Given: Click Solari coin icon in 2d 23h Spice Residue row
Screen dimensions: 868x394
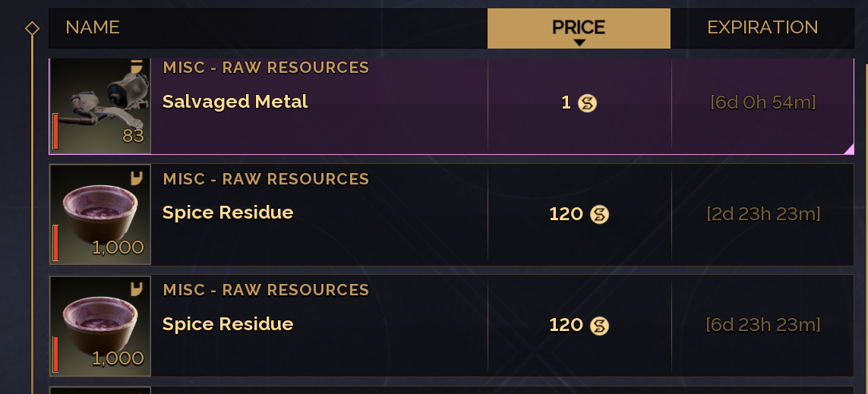Looking at the screenshot, I should pyautogui.click(x=599, y=215).
